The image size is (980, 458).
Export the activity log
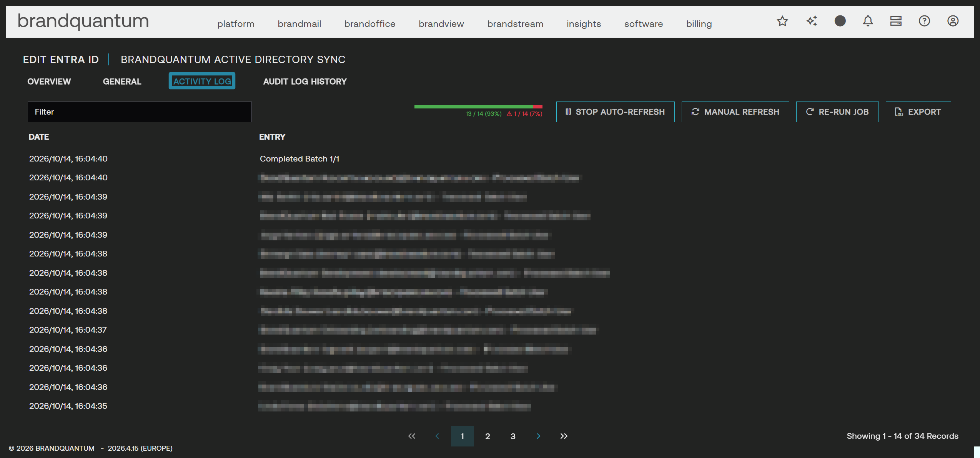[x=918, y=112]
